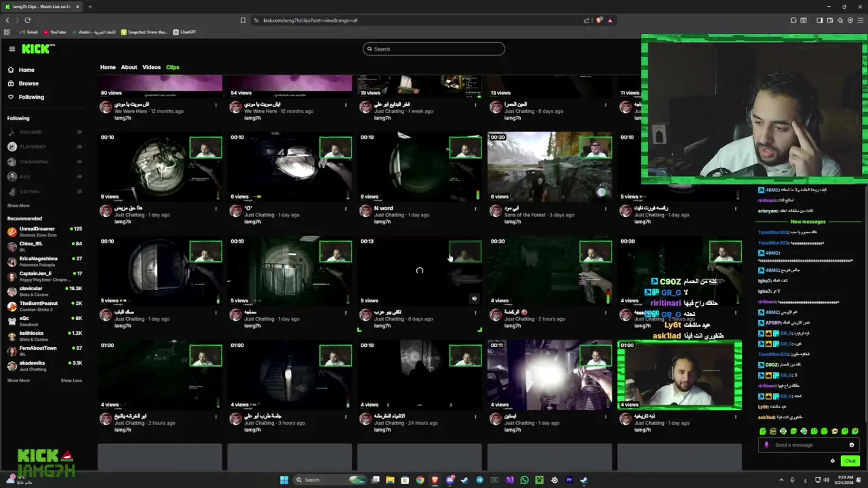
Task: Click the green Chat send button
Action: tap(850, 461)
